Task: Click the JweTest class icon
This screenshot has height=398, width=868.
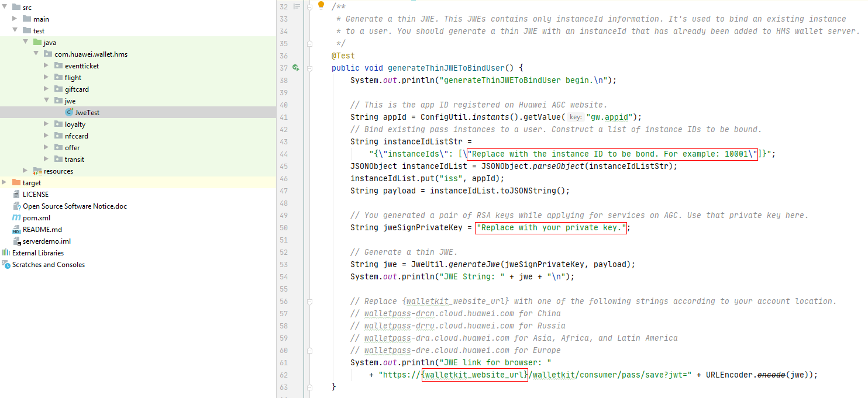Action: tap(70, 113)
